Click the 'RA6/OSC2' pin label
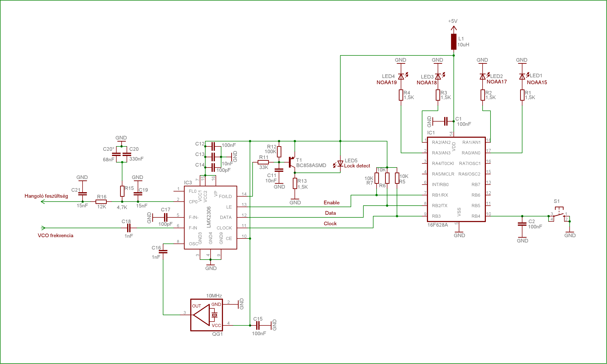Screen dimensions: 607x364 (x=469, y=174)
